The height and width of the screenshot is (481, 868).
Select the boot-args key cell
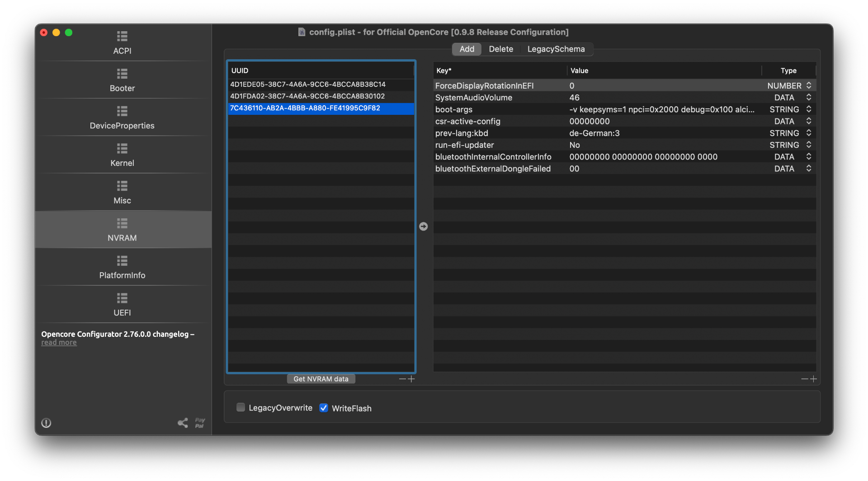coord(453,109)
